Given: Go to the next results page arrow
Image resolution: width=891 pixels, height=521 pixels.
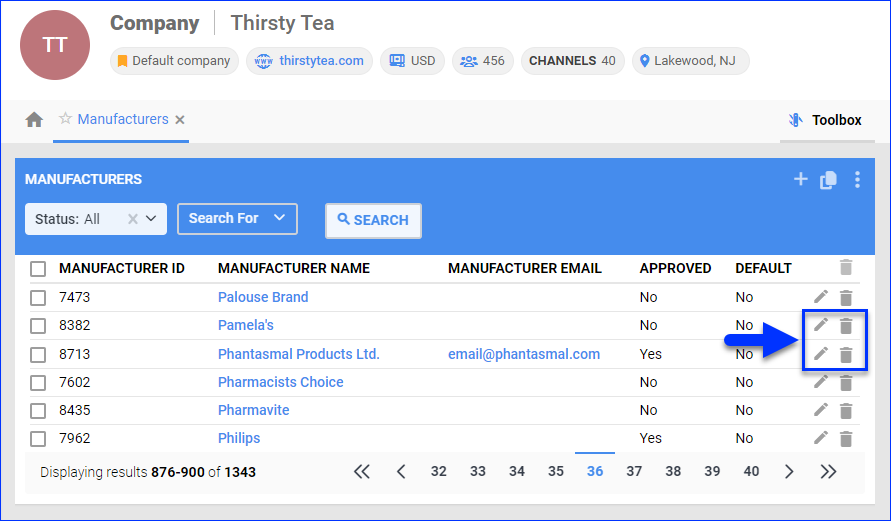Looking at the screenshot, I should point(789,472).
